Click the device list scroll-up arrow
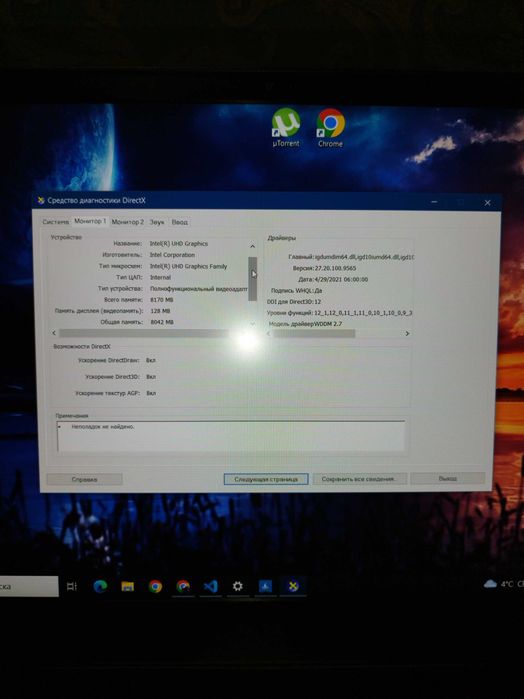Screen dimensions: 524x699 pyautogui.click(x=252, y=246)
